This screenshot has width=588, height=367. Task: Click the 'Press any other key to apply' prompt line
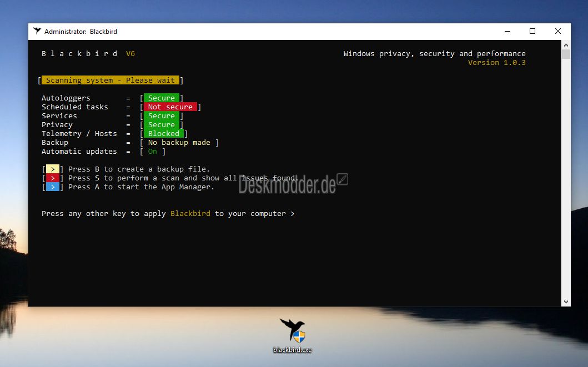click(168, 214)
